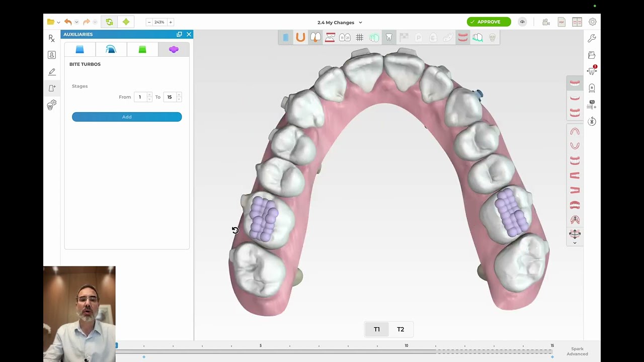
Task: Increase the To stage value
Action: (x=179, y=95)
